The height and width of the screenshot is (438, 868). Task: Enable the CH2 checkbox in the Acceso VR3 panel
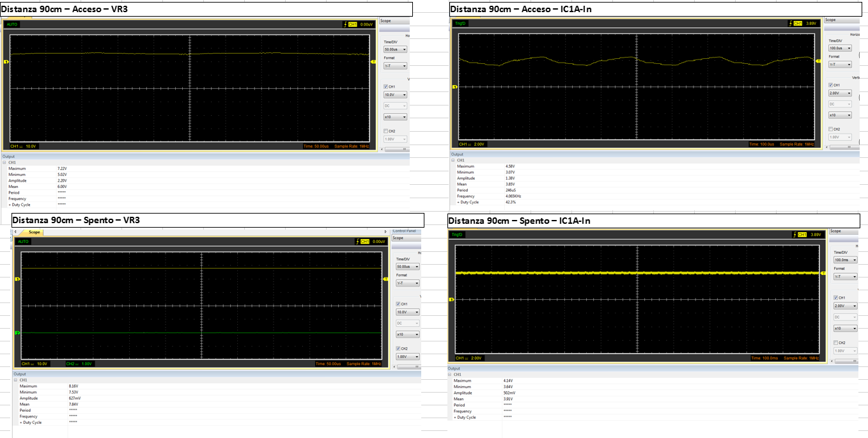click(385, 130)
